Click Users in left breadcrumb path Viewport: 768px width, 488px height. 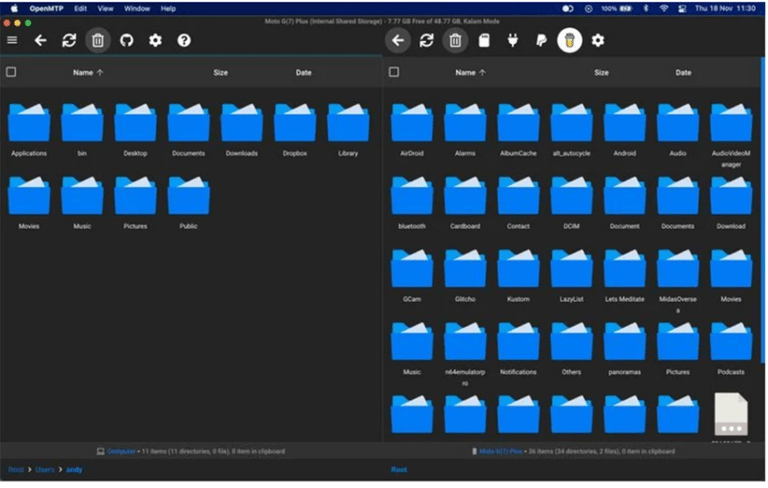click(x=45, y=469)
